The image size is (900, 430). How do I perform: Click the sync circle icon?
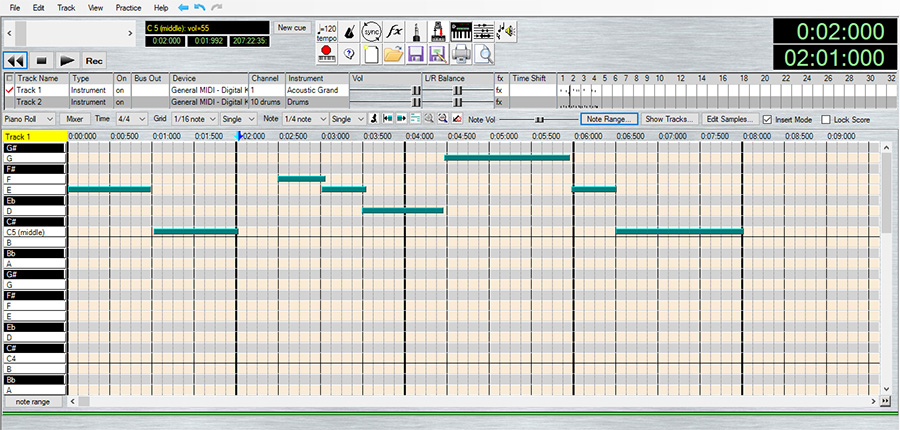371,32
